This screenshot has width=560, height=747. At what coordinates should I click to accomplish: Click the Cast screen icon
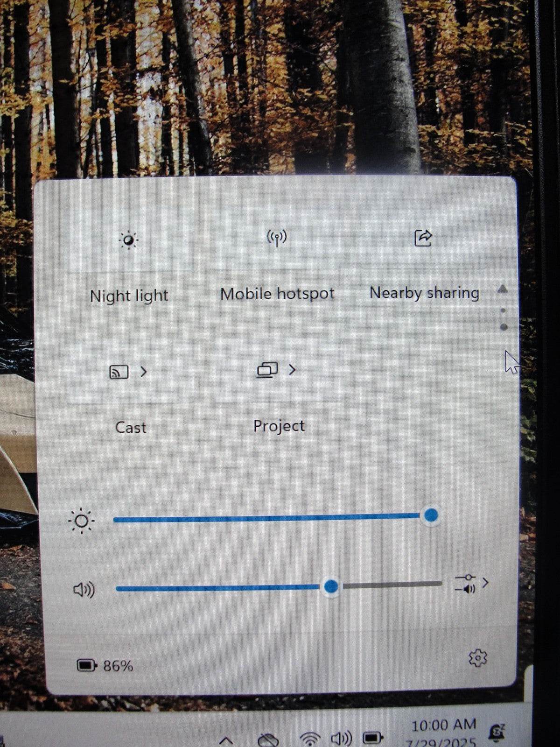click(119, 372)
